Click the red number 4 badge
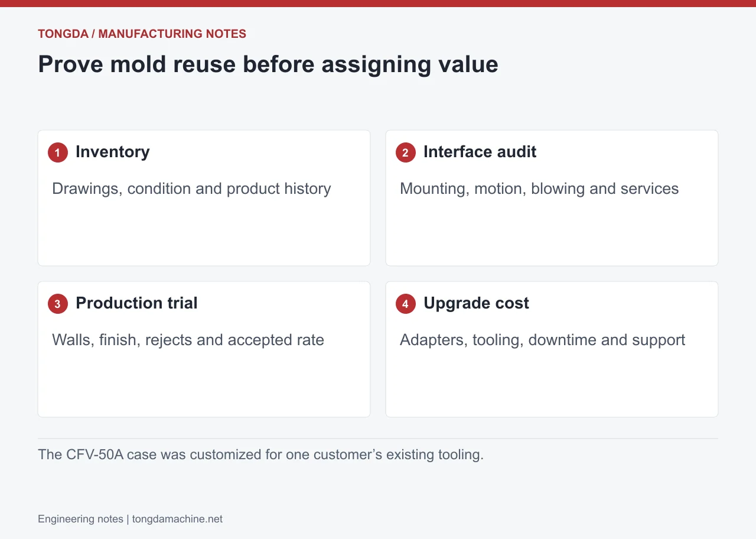This screenshot has height=539, width=756. point(405,304)
